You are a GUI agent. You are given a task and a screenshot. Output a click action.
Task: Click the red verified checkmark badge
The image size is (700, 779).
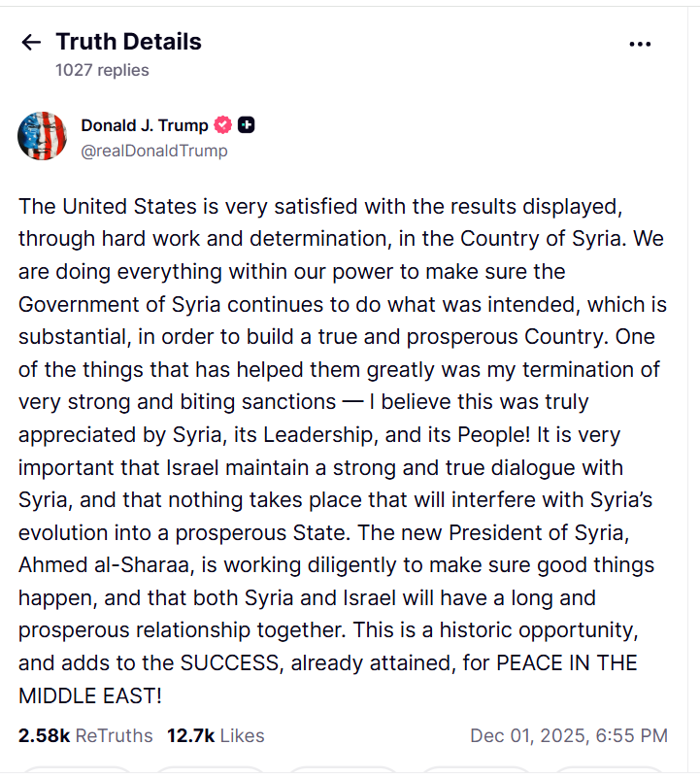click(x=223, y=125)
